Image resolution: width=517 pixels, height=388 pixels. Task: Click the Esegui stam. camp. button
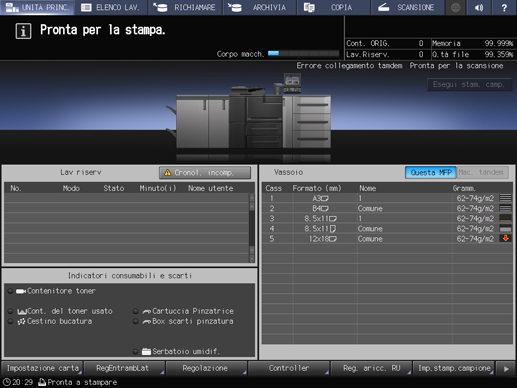point(469,85)
